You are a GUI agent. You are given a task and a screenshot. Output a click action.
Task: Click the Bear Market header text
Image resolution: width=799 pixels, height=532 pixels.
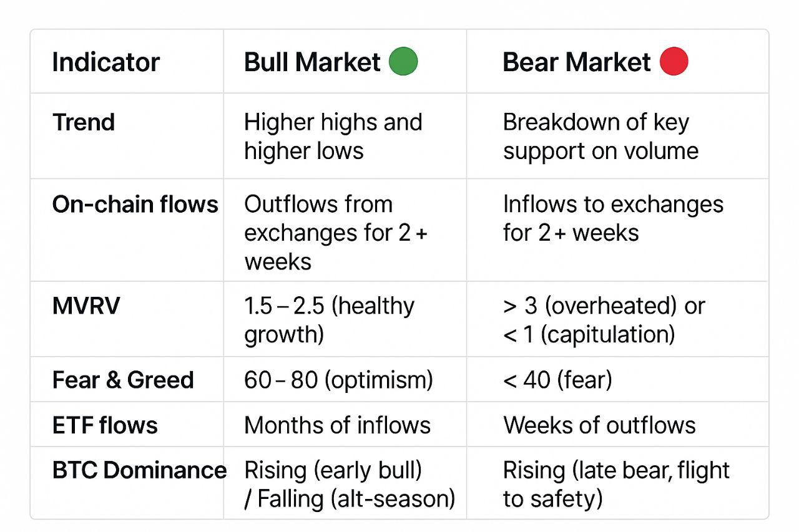[x=576, y=62]
